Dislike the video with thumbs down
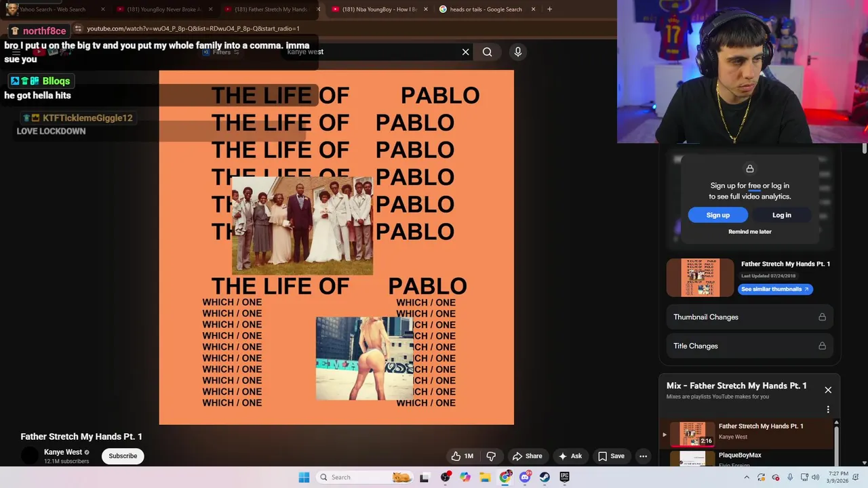This screenshot has height=488, width=868. coord(492,456)
